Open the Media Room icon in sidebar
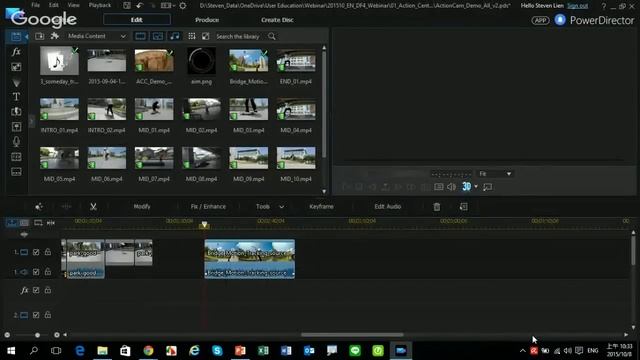Viewport: 640px width, 360px height. click(x=16, y=36)
